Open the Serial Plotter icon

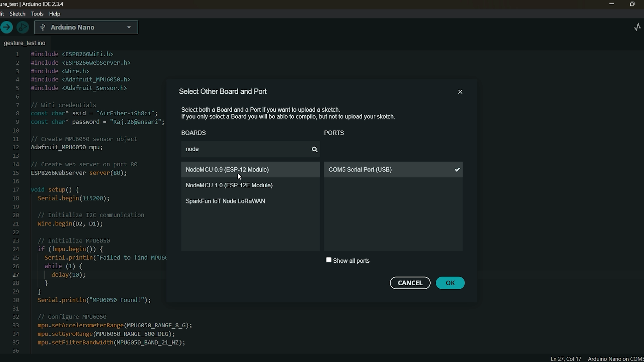pos(637,27)
